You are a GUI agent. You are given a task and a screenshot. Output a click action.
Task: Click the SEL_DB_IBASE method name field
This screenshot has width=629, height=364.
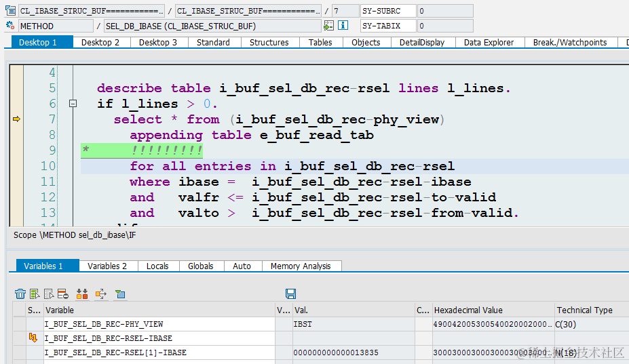pyautogui.click(x=212, y=26)
